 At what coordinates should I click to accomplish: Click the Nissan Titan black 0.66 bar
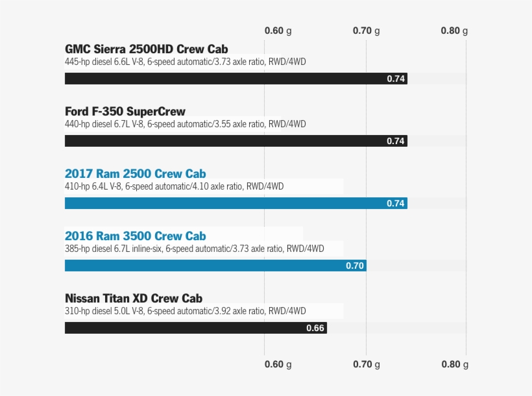[x=196, y=328]
